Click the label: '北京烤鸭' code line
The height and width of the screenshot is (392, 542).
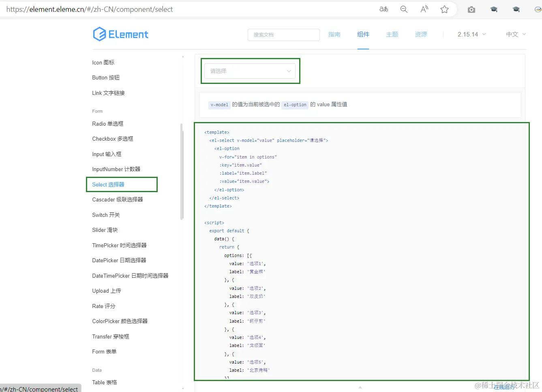pyautogui.click(x=250, y=370)
